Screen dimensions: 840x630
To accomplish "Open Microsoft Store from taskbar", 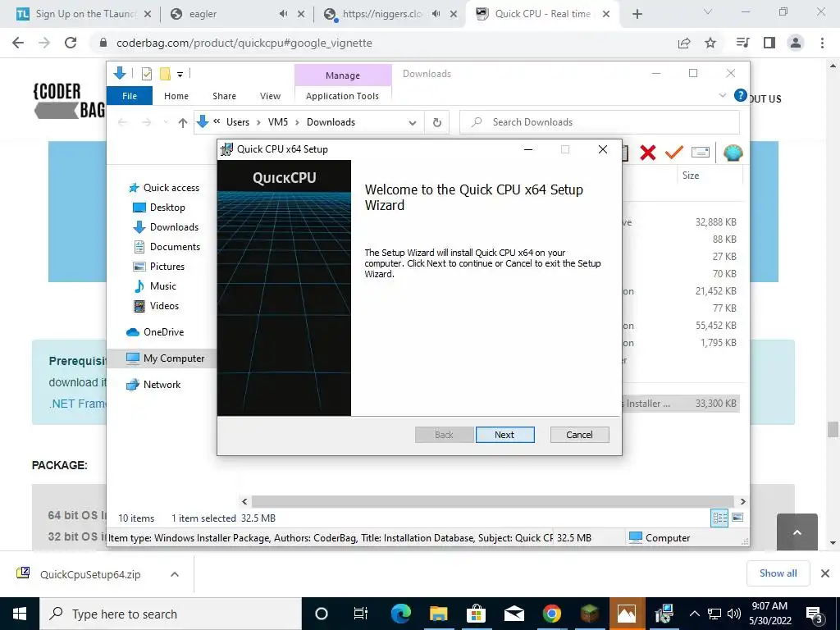I will (x=476, y=614).
